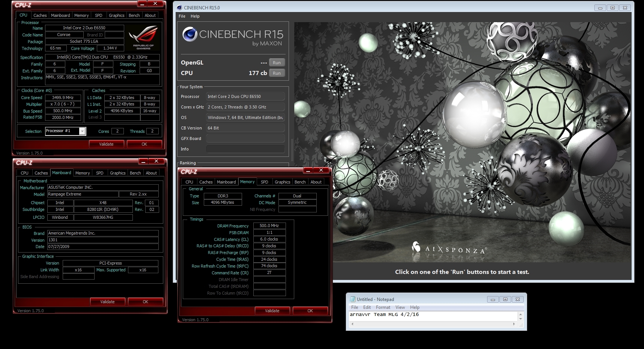
Task: Click the ROG Republic of Gamers logo
Action: (x=143, y=37)
